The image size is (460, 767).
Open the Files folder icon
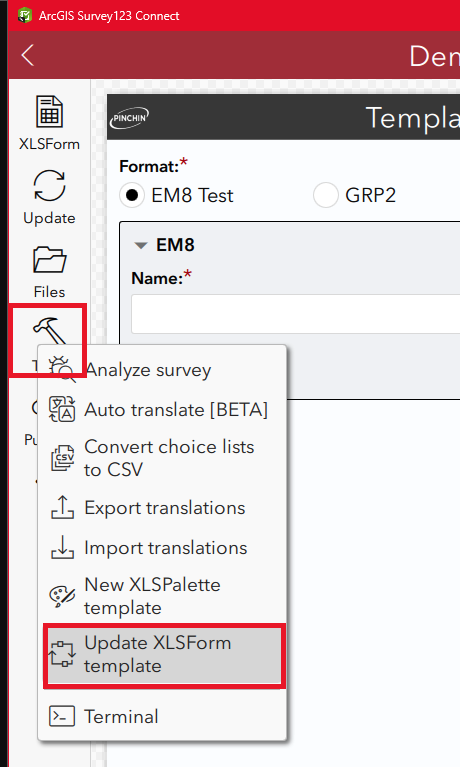[49, 259]
